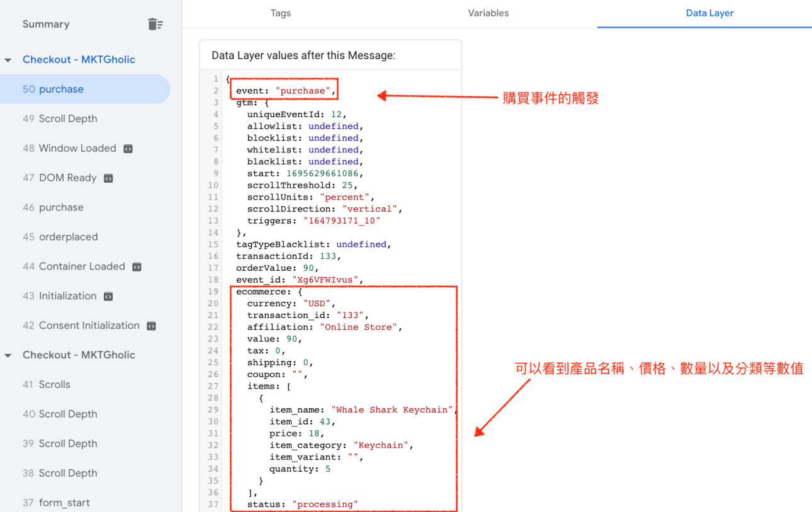Click the code icon next to Consent Initialization
This screenshot has width=812, height=512.
(x=151, y=326)
